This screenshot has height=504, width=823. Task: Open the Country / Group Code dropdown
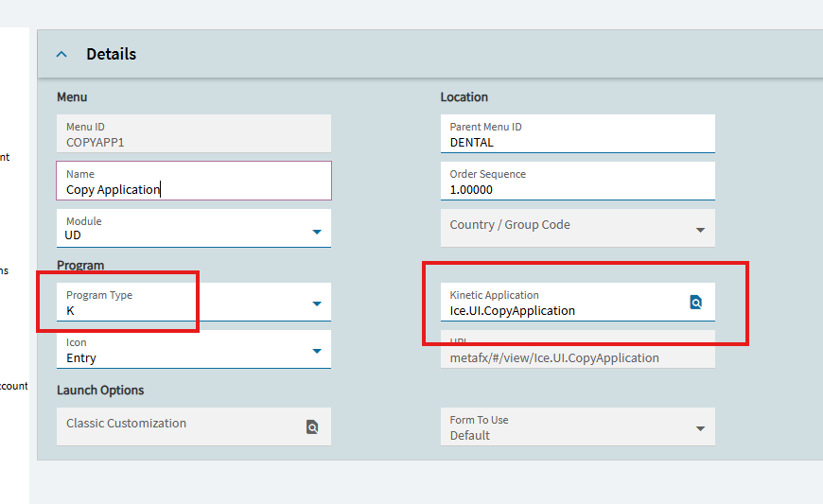pos(700,230)
